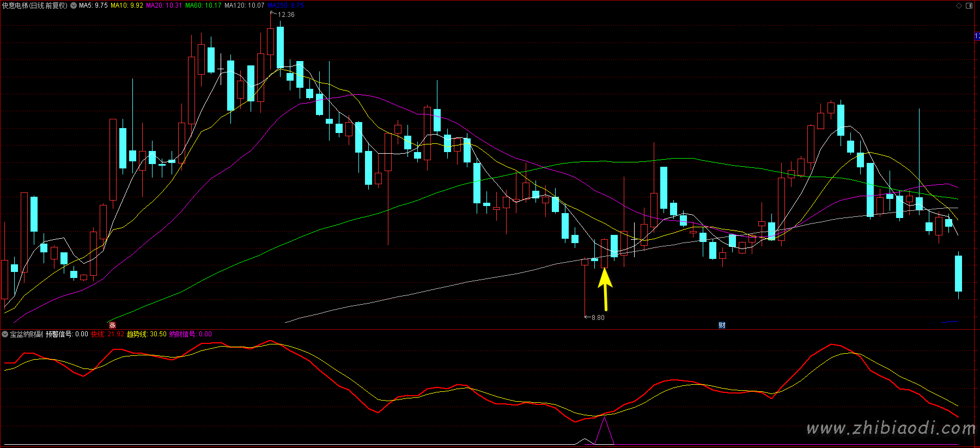Click the blue 财 marker icon

(x=722, y=325)
